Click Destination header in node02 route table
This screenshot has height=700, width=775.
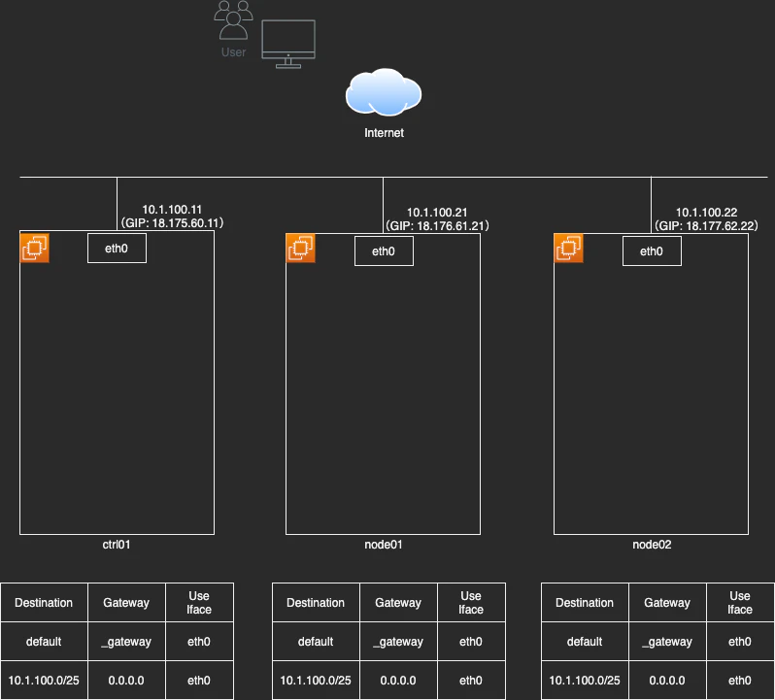pos(585,603)
